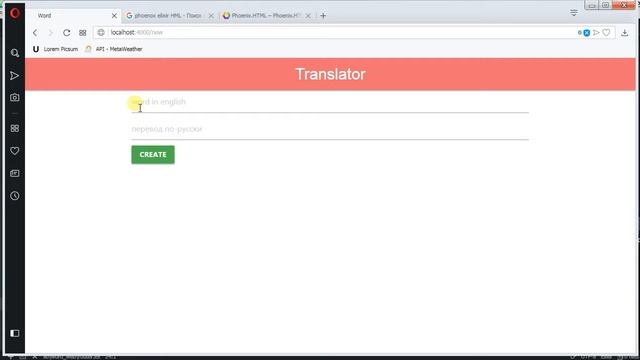This screenshot has height=360, width=640.
Task: Open the tab menu icon at top right
Action: tap(574, 13)
